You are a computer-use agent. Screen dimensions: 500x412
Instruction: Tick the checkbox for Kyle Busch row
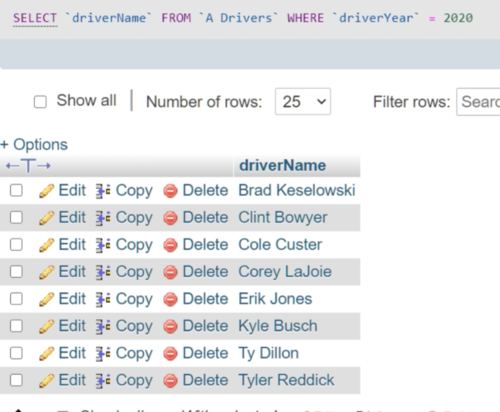[16, 326]
